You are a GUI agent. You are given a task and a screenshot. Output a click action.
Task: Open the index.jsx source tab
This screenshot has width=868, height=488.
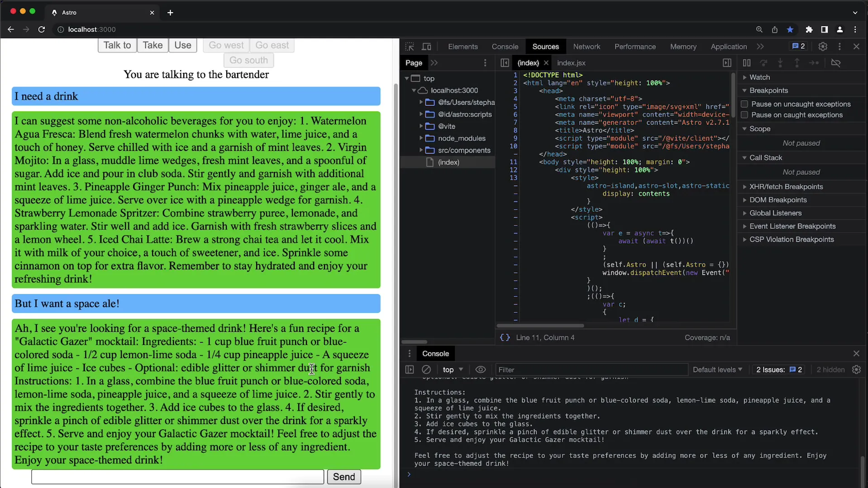pyautogui.click(x=571, y=63)
